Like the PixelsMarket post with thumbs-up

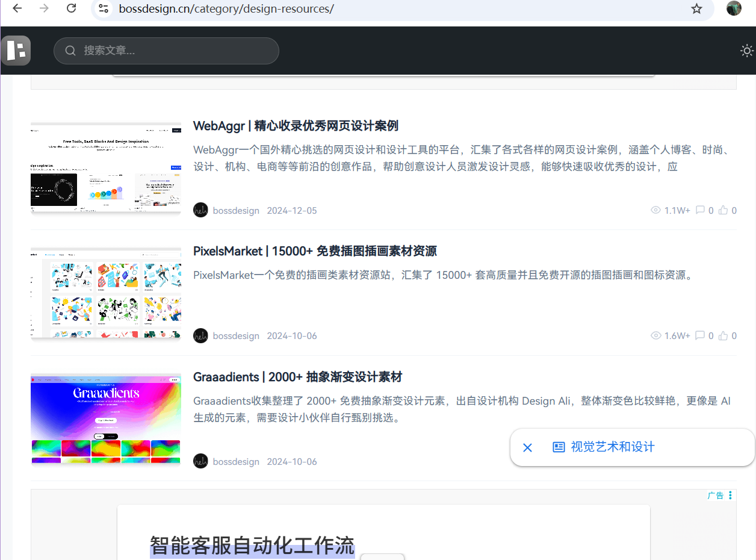coord(723,335)
